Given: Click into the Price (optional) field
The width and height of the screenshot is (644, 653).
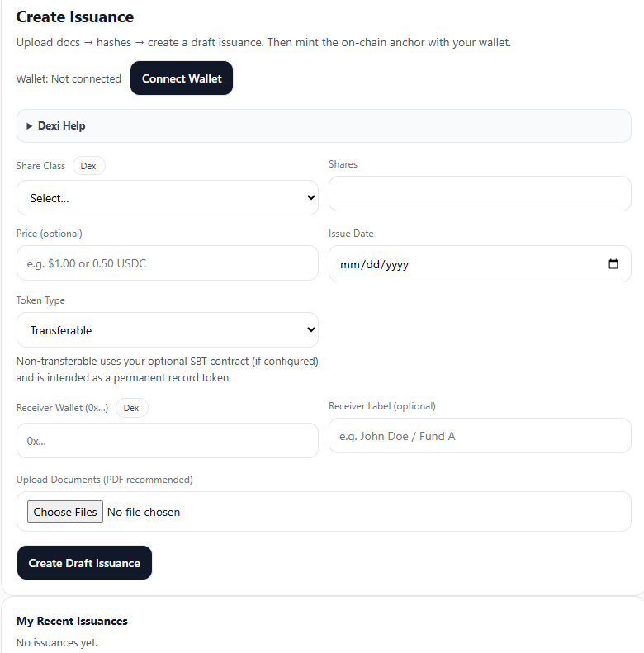Looking at the screenshot, I should tap(167, 263).
